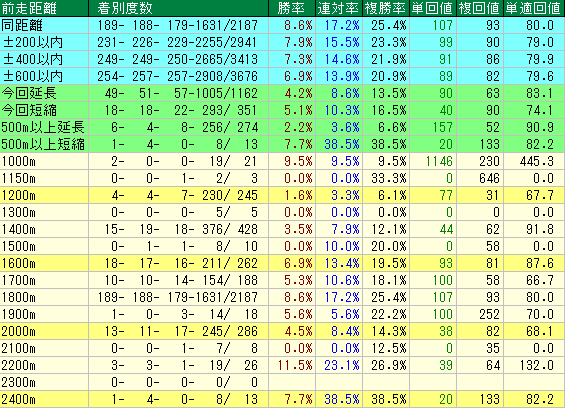The image size is (565, 408).
Task: Click the 1600m distance row label
Action: (x=19, y=263)
